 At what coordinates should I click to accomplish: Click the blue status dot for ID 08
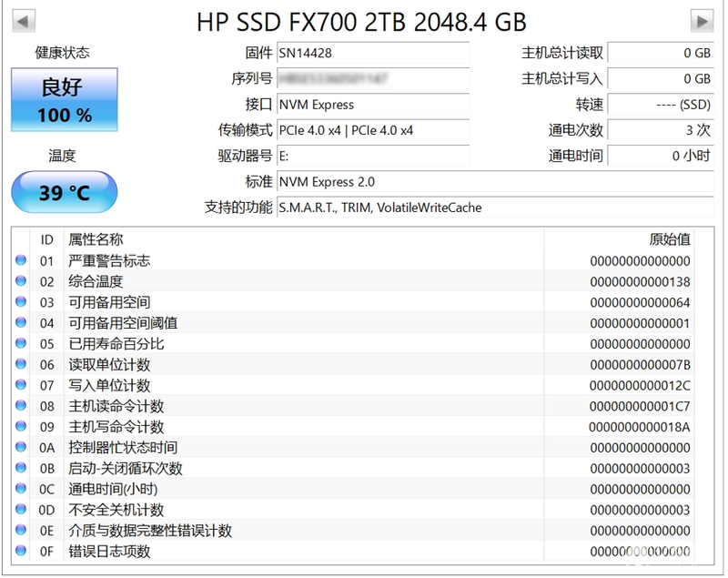pos(21,405)
